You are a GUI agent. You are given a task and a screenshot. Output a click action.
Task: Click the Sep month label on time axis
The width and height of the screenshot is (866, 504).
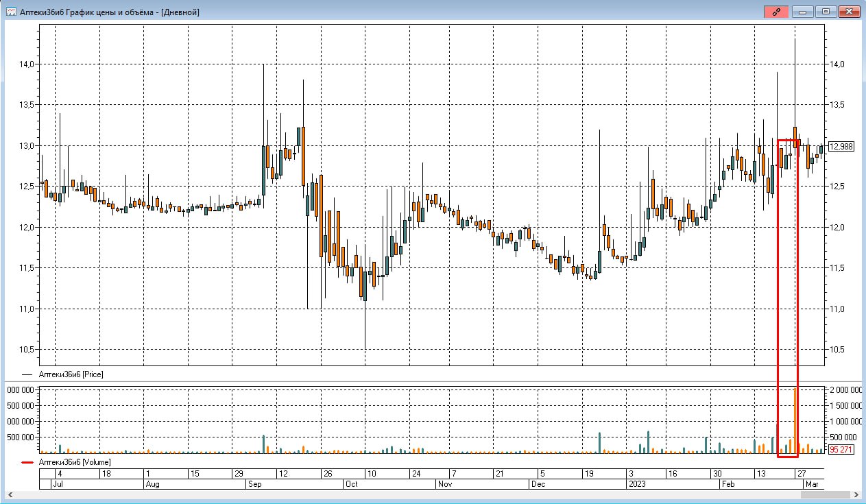tap(255, 483)
